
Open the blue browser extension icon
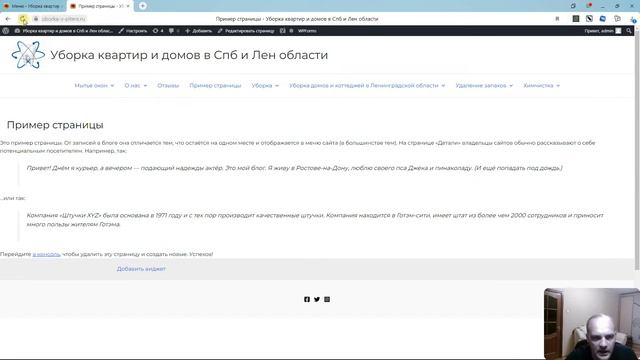(603, 19)
